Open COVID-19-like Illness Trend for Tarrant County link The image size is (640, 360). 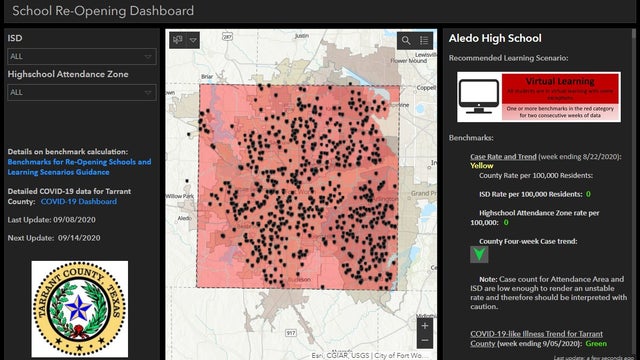[536, 338]
